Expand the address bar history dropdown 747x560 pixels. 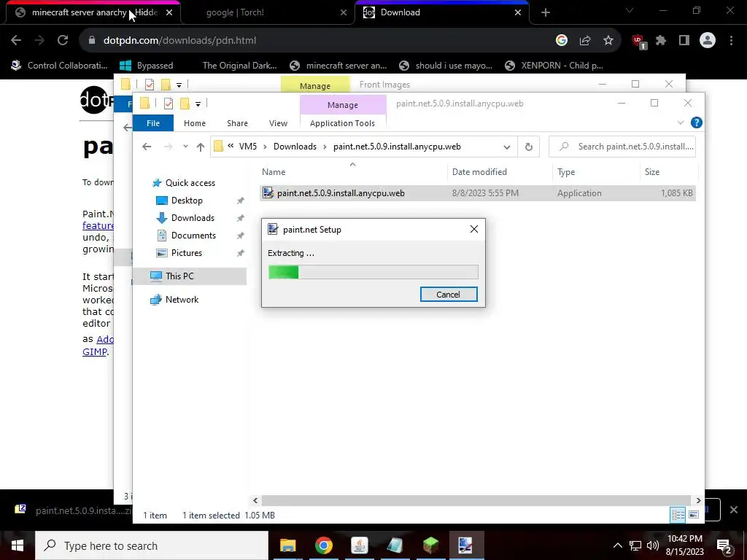[507, 147]
